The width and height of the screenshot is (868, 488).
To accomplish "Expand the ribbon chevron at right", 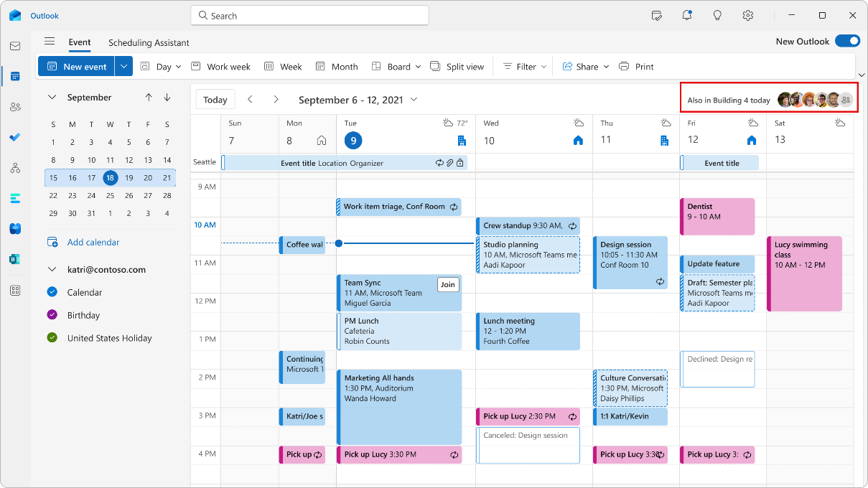I will pos(861,74).
